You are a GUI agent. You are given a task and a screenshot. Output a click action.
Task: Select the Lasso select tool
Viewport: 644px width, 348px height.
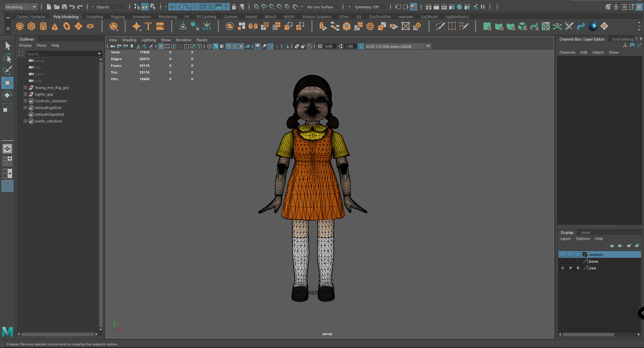[7, 58]
